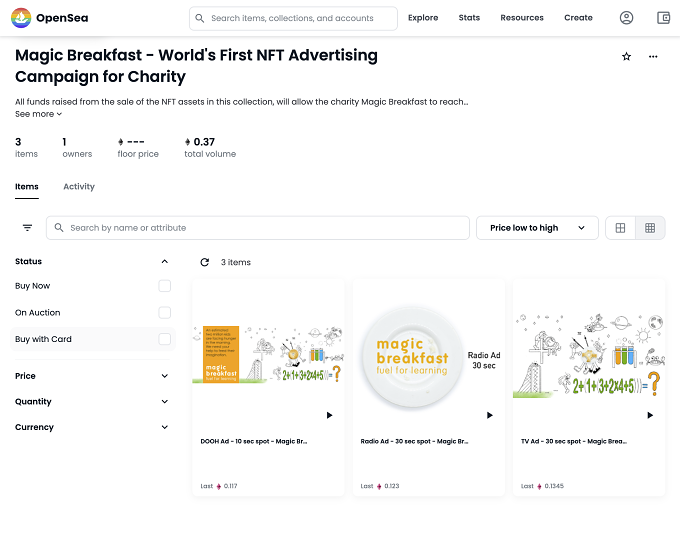Screen dimensions: 680x542
Task: Enable the Buy Now checkbox
Action: pos(164,286)
